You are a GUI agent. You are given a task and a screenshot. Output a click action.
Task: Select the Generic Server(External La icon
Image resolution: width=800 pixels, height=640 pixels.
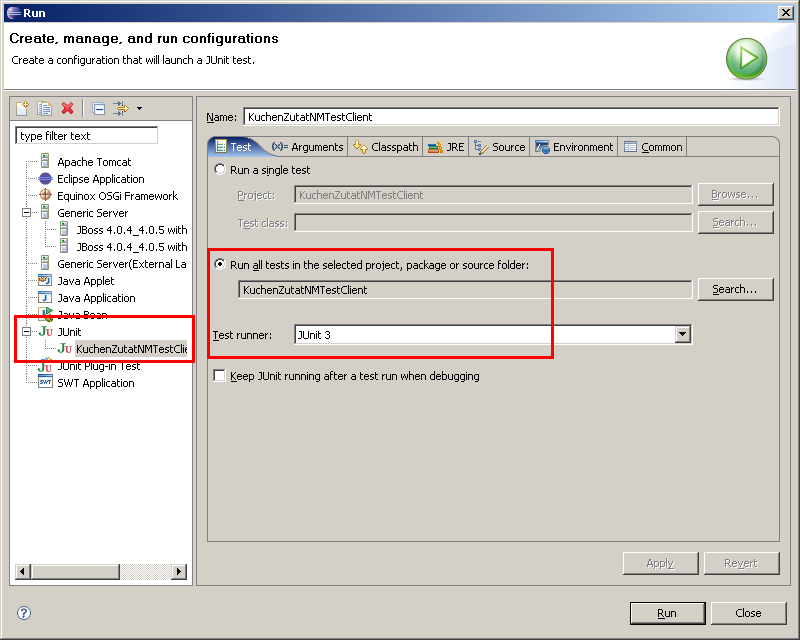click(x=45, y=263)
